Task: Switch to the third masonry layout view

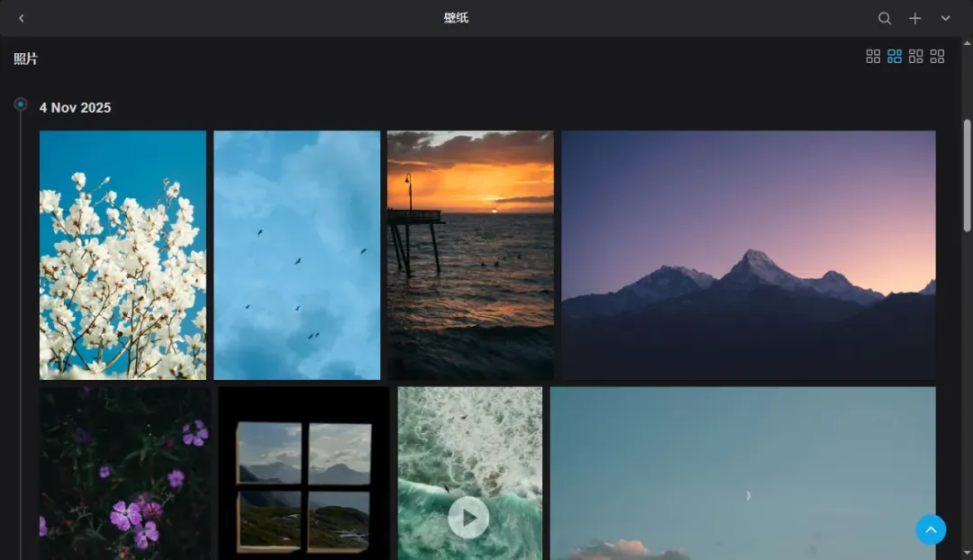Action: [916, 56]
